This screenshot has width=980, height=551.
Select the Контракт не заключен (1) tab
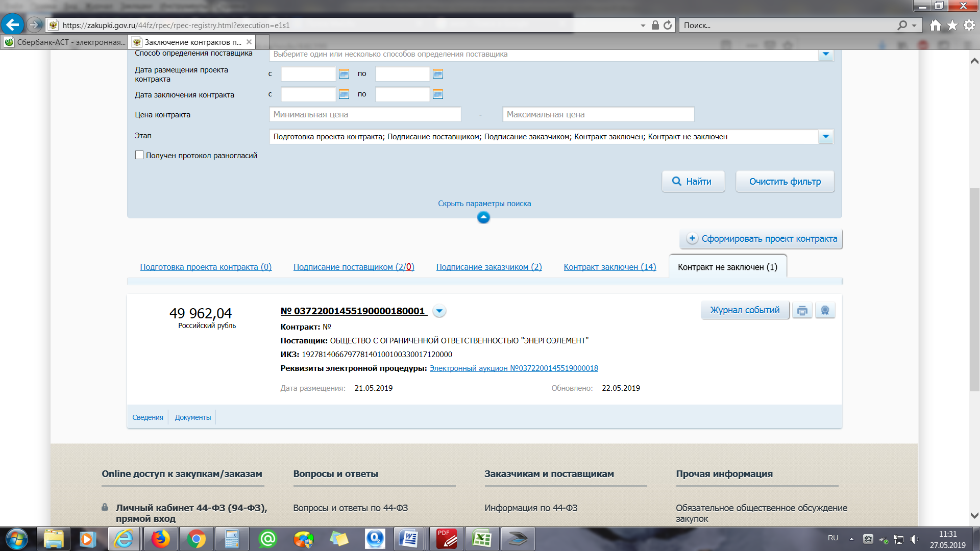point(727,267)
